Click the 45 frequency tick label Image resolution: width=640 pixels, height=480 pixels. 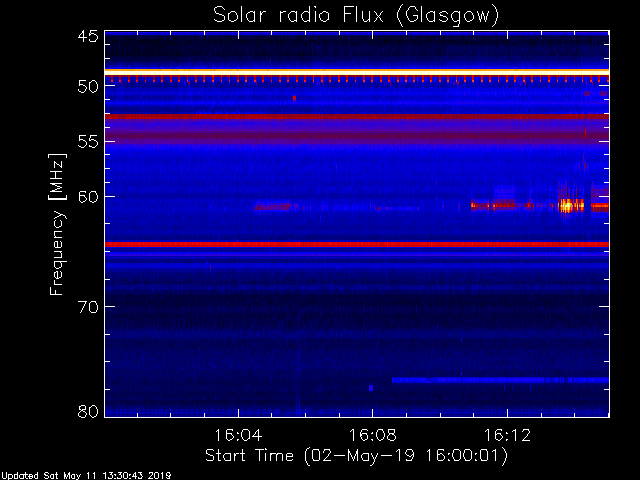click(x=88, y=36)
